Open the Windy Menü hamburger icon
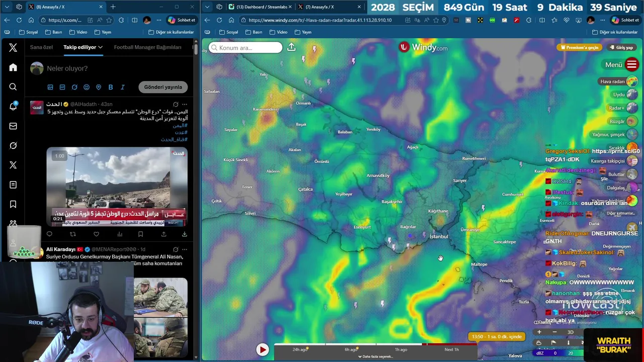 632,65
